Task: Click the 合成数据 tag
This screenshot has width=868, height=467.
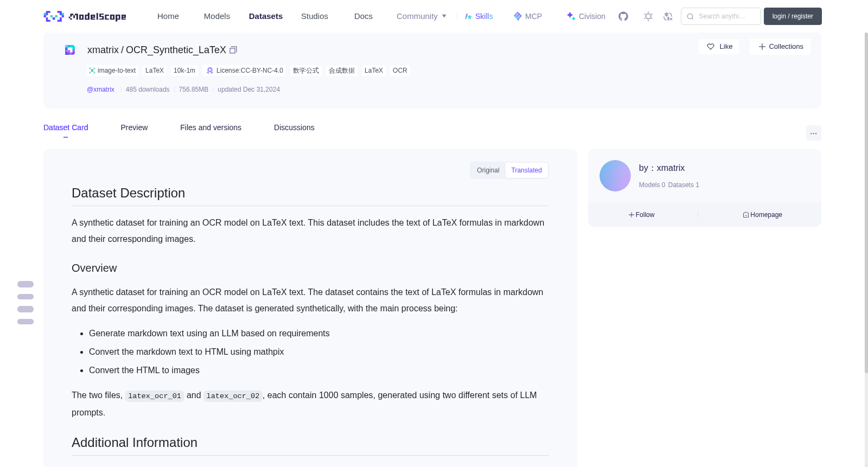Action: [x=342, y=71]
